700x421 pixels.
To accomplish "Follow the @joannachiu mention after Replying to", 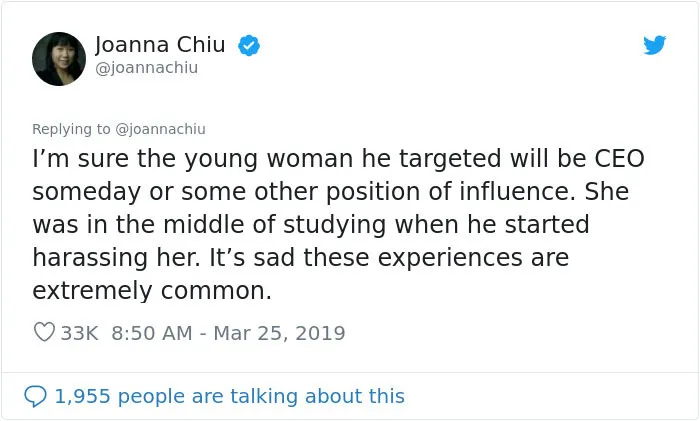I will 160,129.
